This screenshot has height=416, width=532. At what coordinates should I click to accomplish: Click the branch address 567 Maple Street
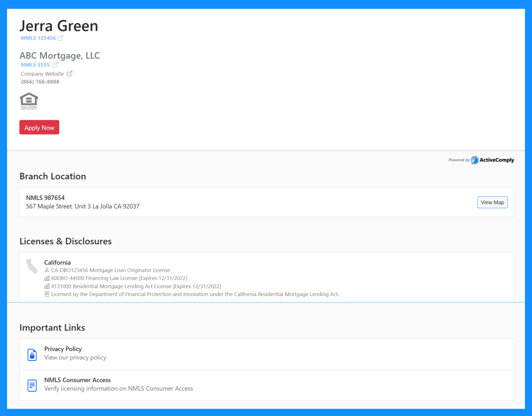click(83, 206)
